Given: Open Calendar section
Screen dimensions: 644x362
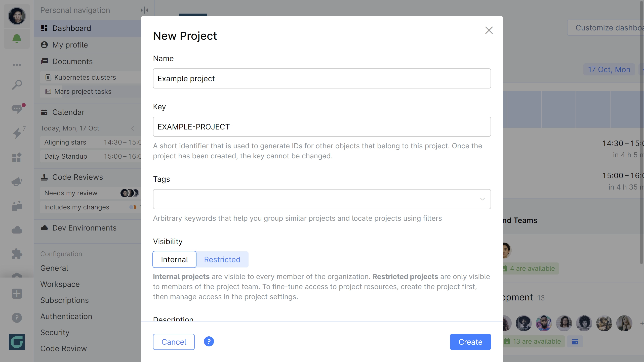Looking at the screenshot, I should tap(68, 112).
